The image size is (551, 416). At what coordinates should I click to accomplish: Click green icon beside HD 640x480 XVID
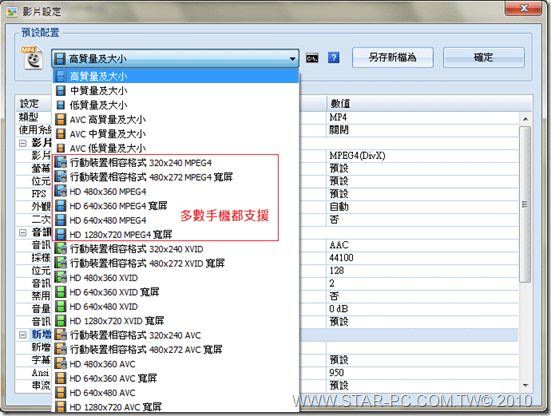pyautogui.click(x=61, y=306)
